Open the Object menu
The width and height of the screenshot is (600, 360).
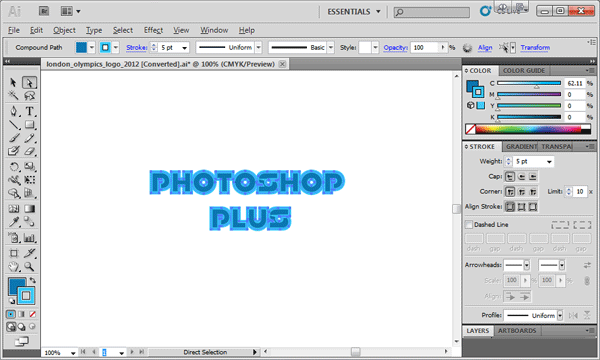click(64, 30)
